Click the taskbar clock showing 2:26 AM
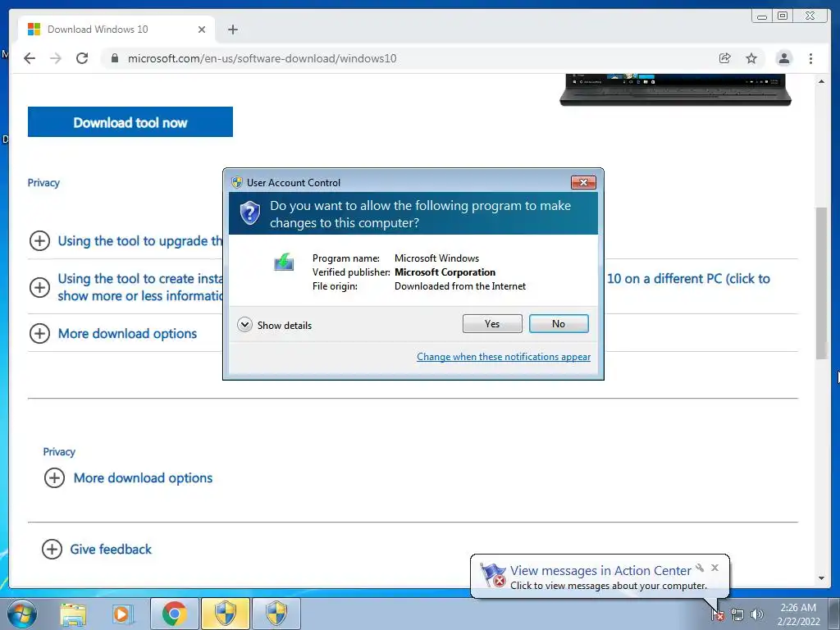This screenshot has height=630, width=840. (798, 614)
